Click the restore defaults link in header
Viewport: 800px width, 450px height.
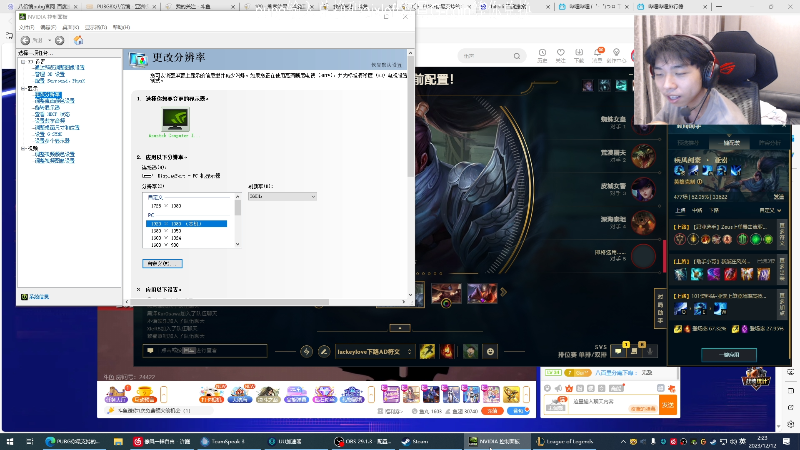(x=386, y=65)
